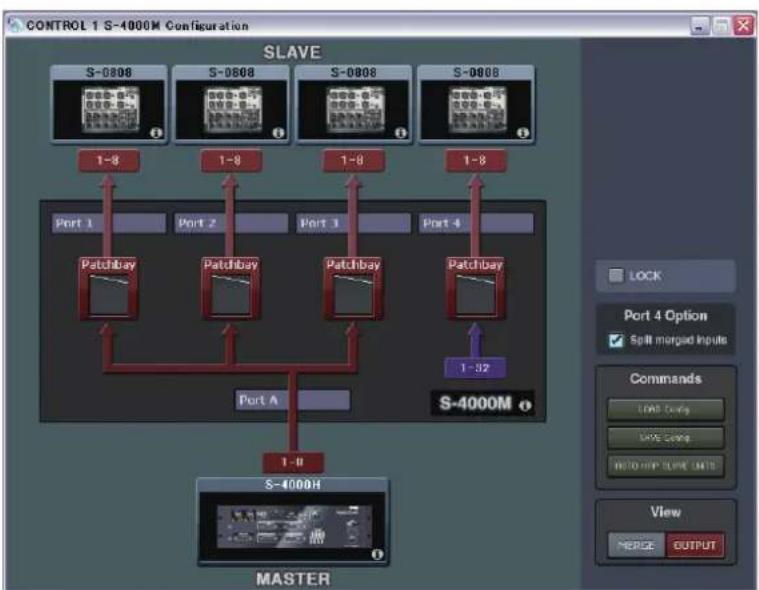This screenshot has height=590, width=759.
Task: Click info icon on Port 4's S-0808 unit
Action: pyautogui.click(x=523, y=133)
